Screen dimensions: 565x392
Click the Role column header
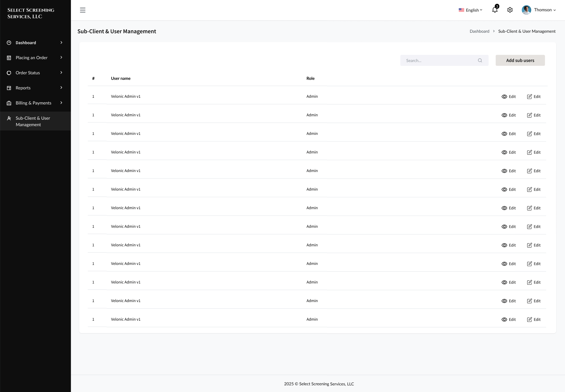tap(310, 78)
